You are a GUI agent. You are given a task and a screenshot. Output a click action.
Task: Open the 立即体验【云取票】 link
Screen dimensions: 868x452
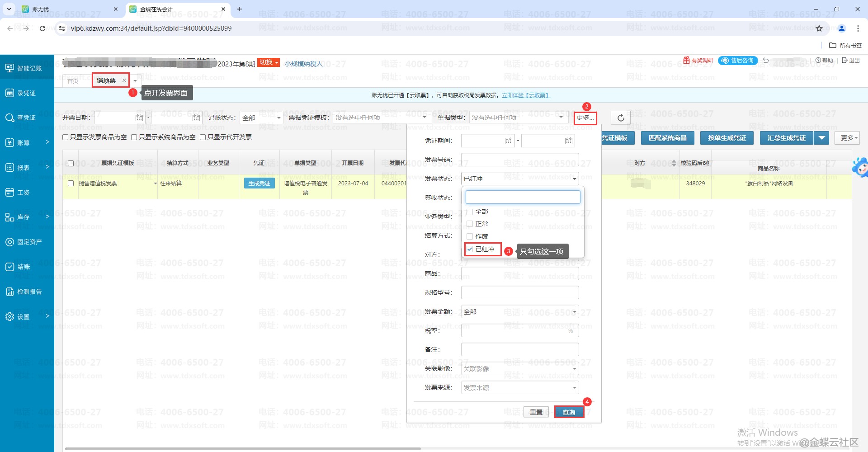pyautogui.click(x=526, y=95)
